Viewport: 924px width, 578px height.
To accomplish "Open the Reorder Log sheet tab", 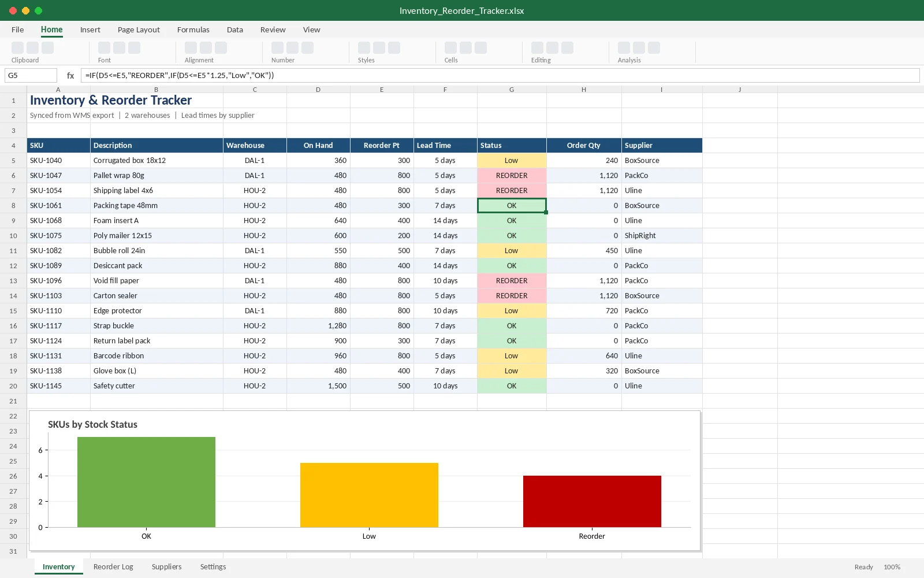I will 113,566.
